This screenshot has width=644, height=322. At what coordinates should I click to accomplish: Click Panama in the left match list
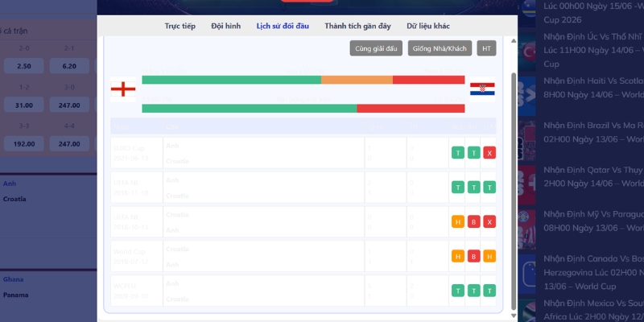click(x=15, y=295)
